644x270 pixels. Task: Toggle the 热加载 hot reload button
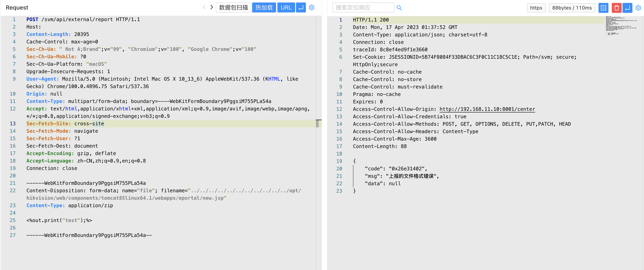coord(264,7)
